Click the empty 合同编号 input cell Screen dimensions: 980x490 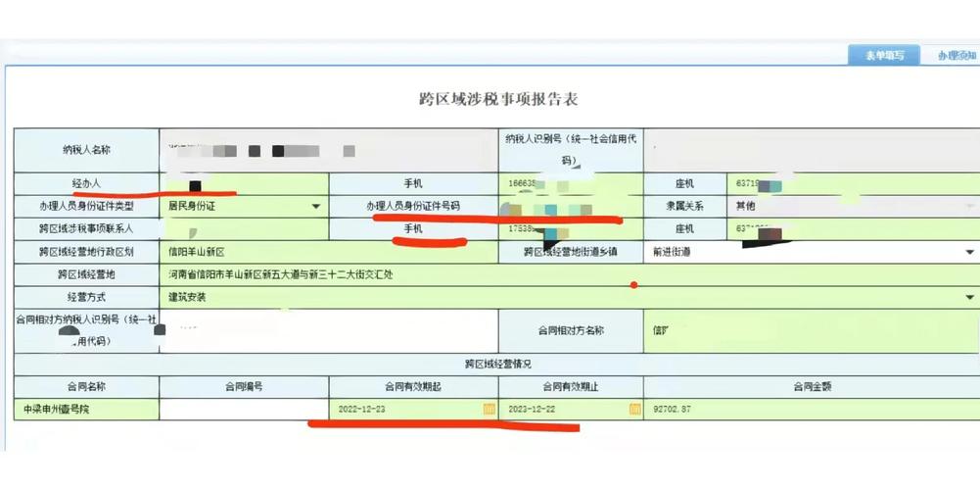(x=244, y=409)
